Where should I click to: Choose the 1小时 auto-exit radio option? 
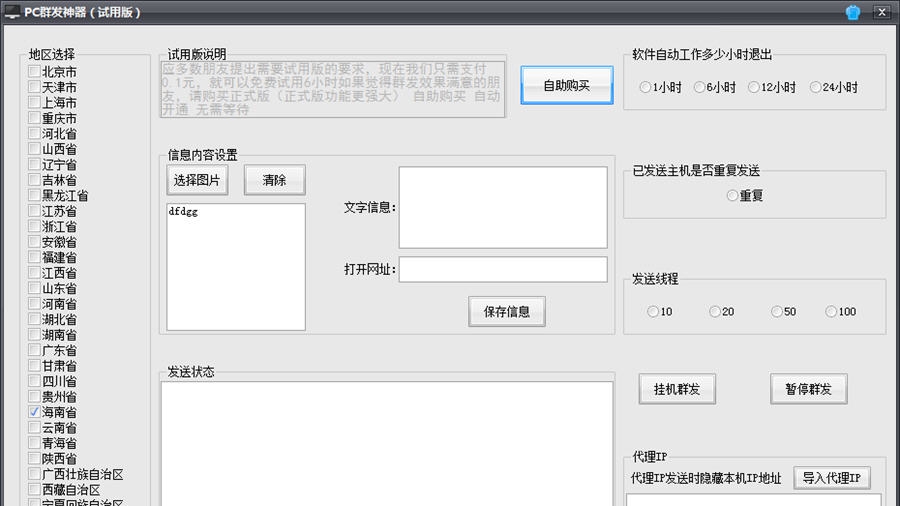[645, 87]
